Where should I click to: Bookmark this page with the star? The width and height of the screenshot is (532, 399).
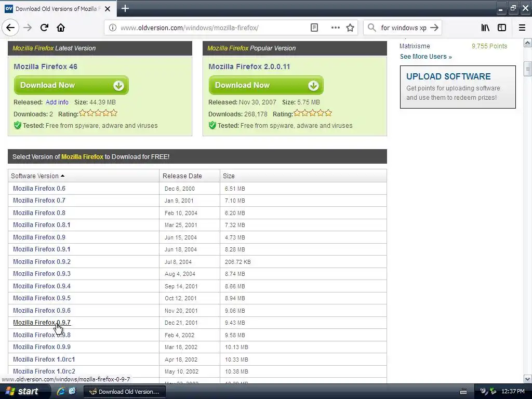click(x=350, y=28)
